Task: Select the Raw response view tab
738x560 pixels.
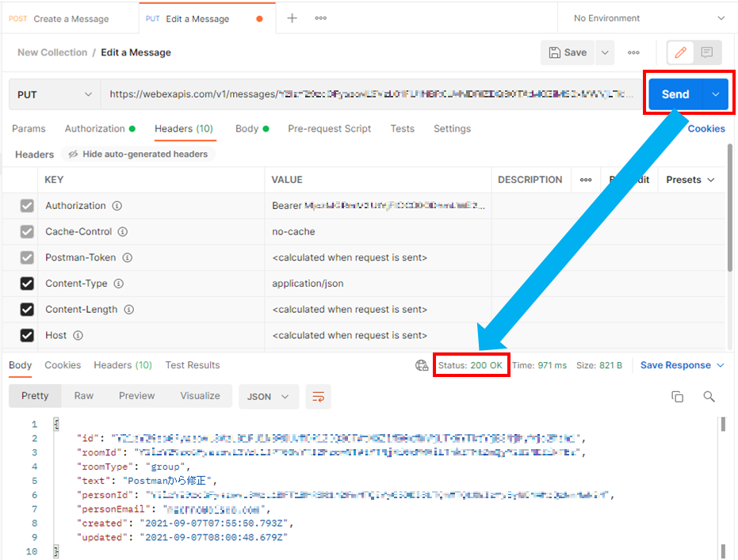Action: click(83, 396)
